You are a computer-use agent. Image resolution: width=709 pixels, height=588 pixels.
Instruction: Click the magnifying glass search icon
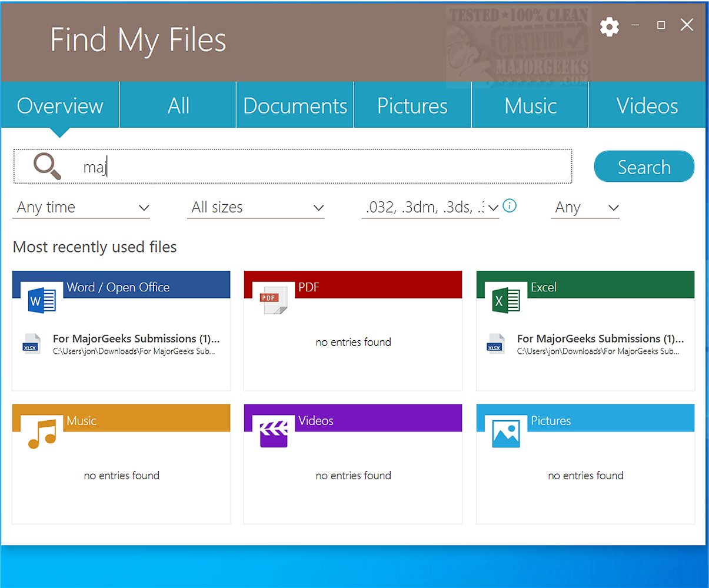tap(47, 166)
